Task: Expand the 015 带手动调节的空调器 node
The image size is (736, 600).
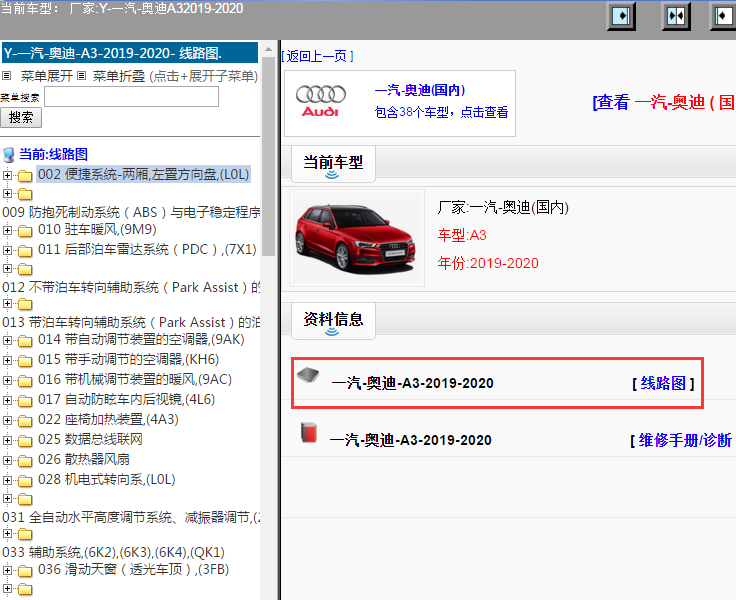Action: click(7, 360)
